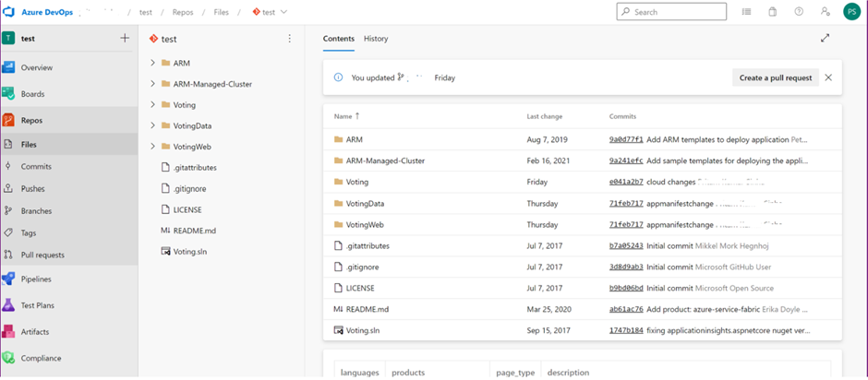Click the Last change column header
The image size is (868, 380).
coord(544,116)
